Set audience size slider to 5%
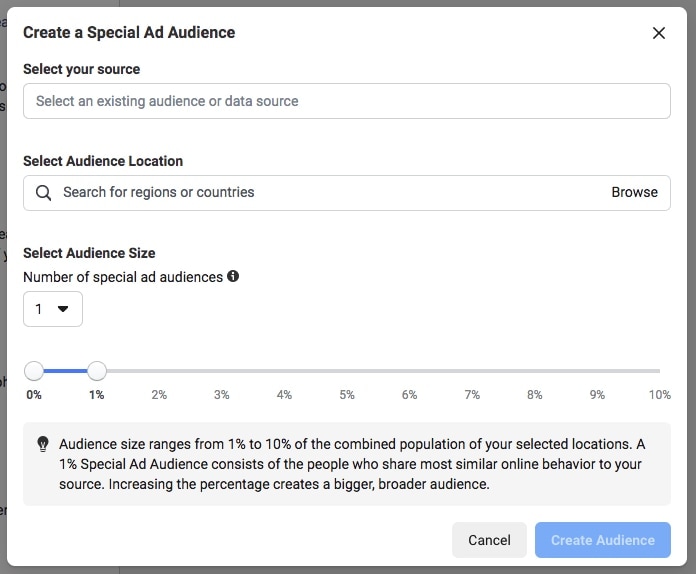 (x=347, y=371)
